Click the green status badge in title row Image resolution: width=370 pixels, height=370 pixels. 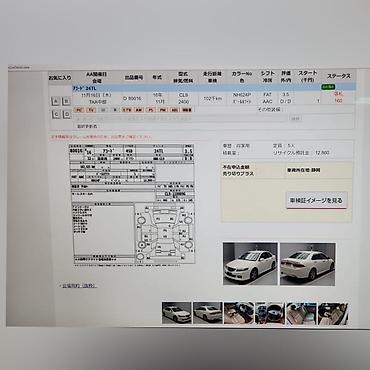(328, 87)
